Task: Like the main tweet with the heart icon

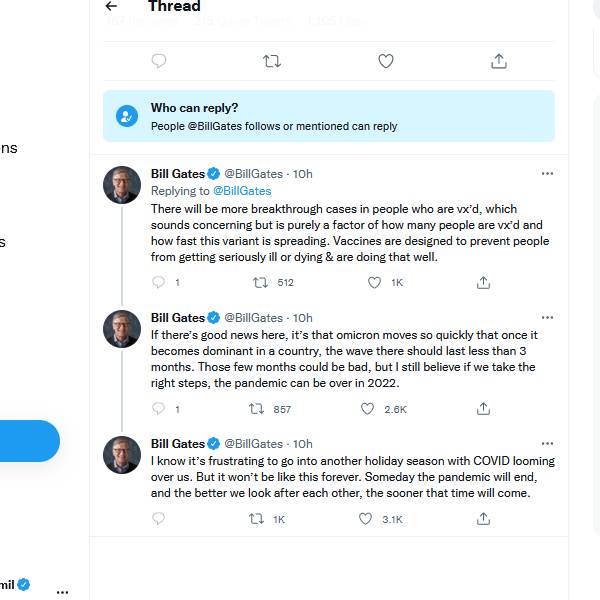Action: pyautogui.click(x=385, y=61)
